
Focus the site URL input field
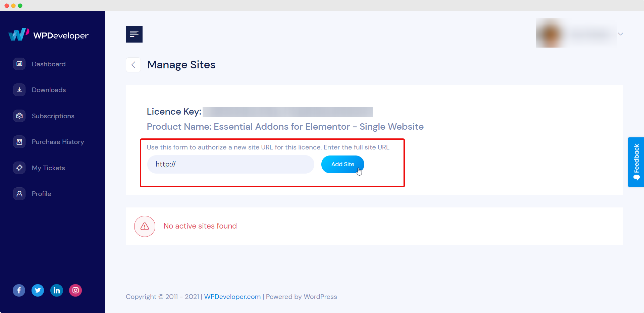point(231,164)
